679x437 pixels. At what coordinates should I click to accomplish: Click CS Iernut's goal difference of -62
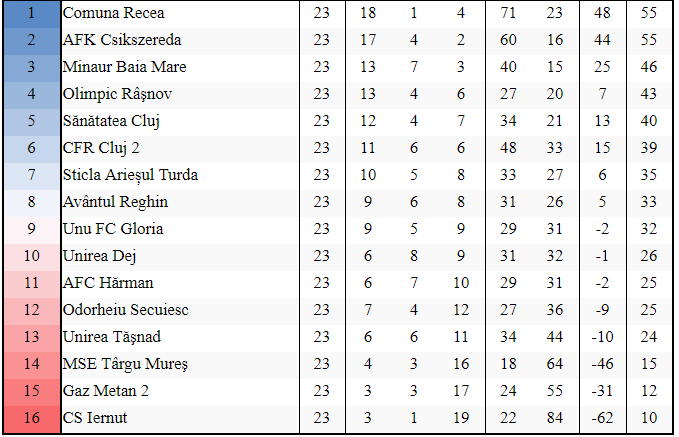[x=603, y=417]
